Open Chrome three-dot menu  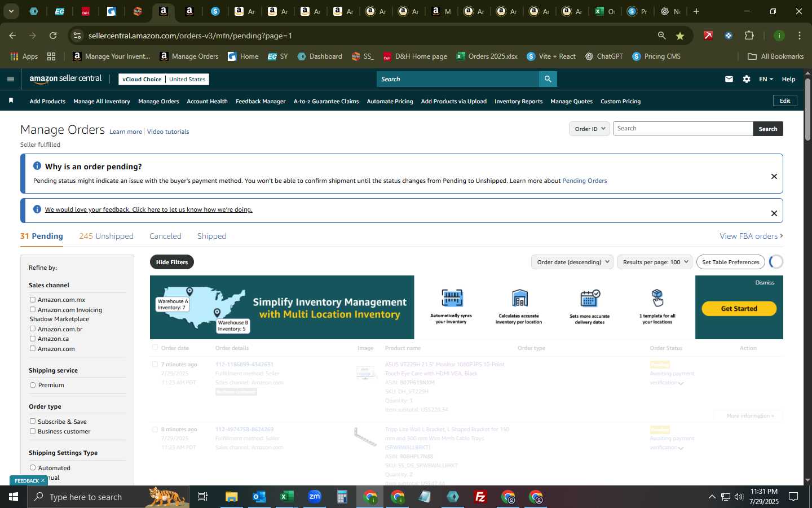(x=799, y=36)
